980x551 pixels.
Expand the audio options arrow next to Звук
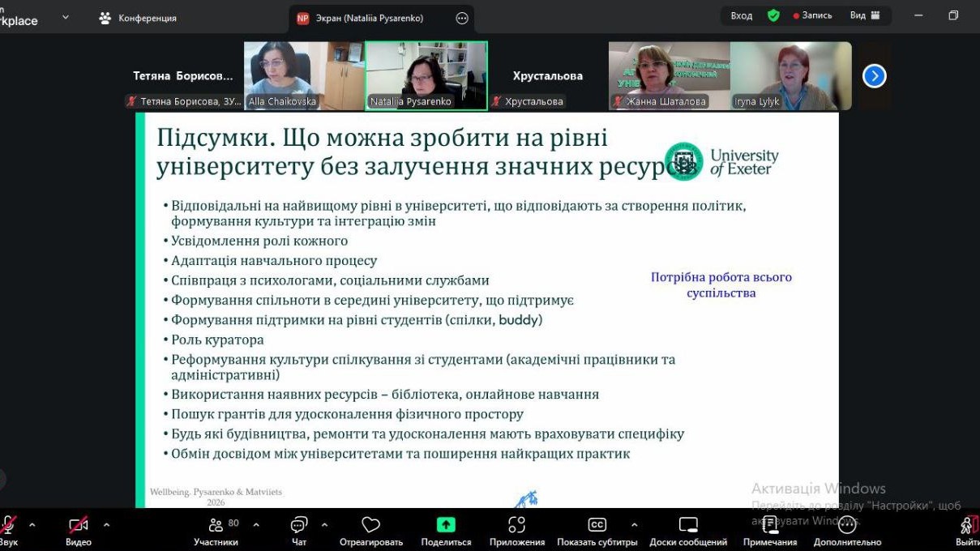32,524
